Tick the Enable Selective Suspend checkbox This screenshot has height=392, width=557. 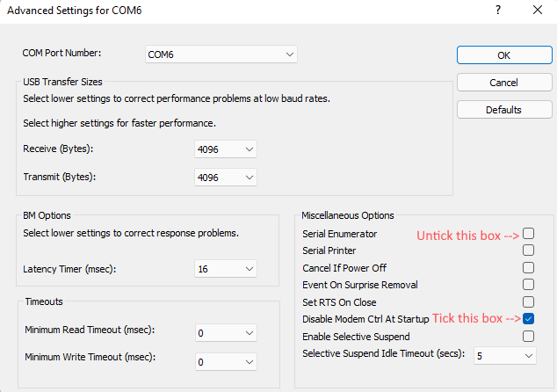[x=528, y=336]
